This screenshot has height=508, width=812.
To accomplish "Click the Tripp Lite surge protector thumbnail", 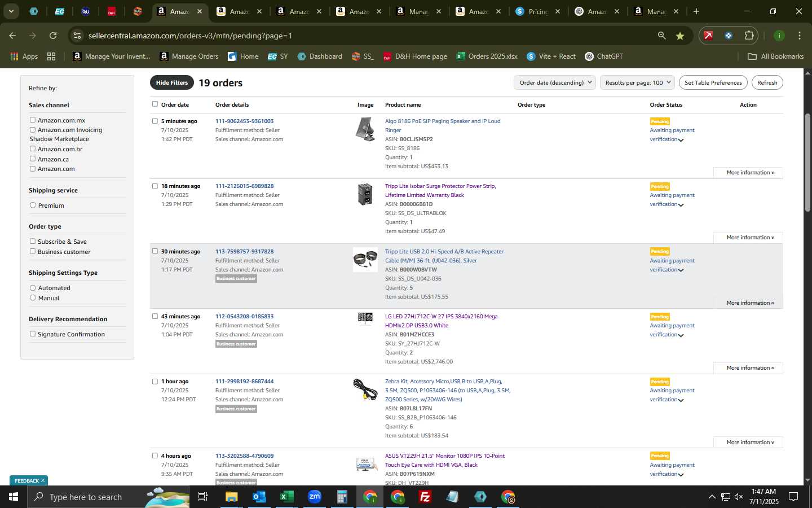I will coord(365,194).
